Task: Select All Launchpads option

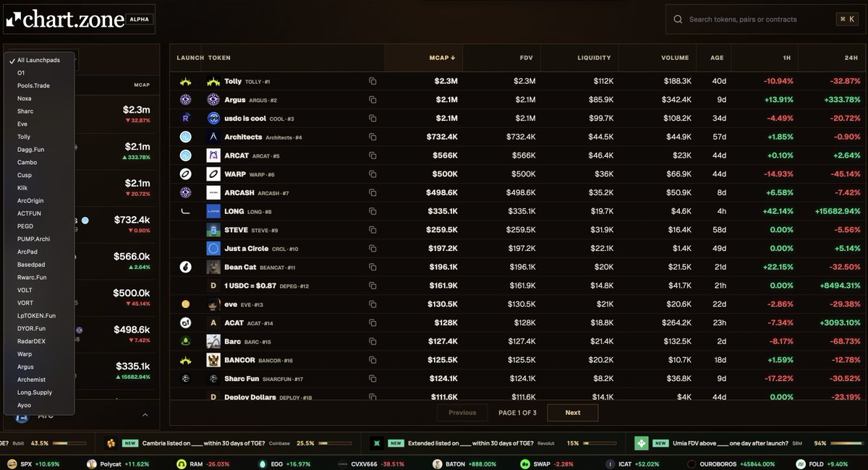Action: (38, 60)
